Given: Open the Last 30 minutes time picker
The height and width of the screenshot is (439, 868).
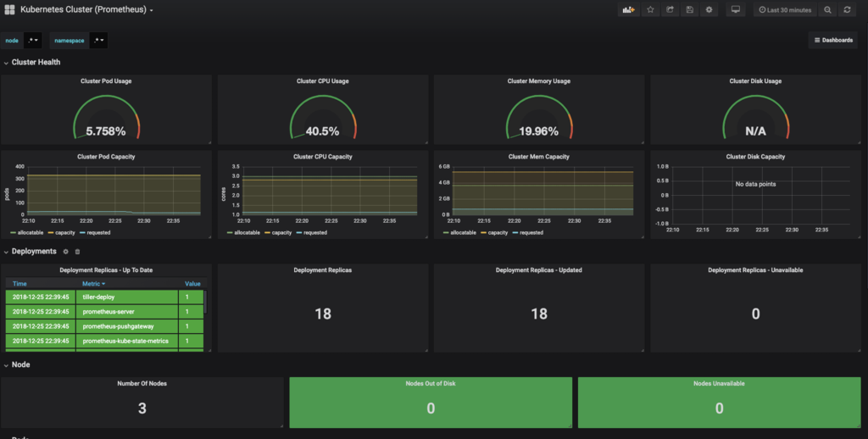Looking at the screenshot, I should tap(785, 10).
